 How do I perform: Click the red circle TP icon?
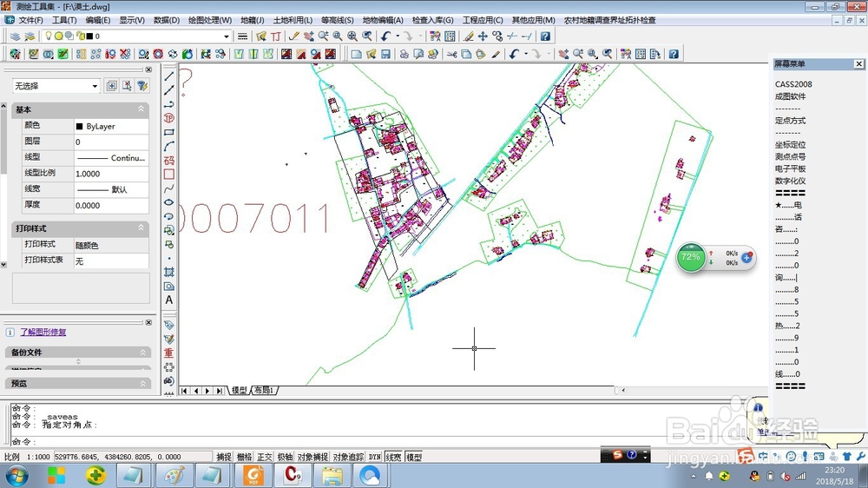(x=169, y=118)
